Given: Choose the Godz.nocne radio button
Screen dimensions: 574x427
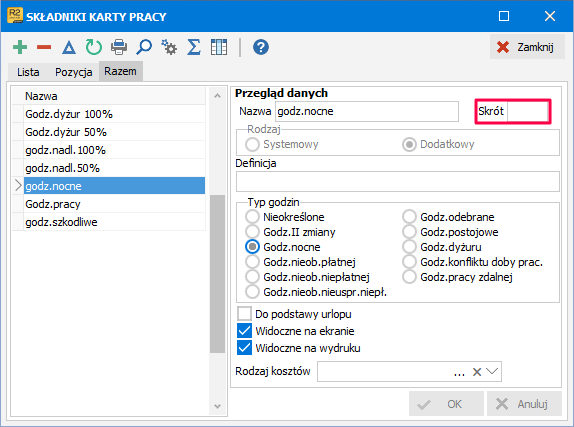Looking at the screenshot, I should pyautogui.click(x=252, y=247).
